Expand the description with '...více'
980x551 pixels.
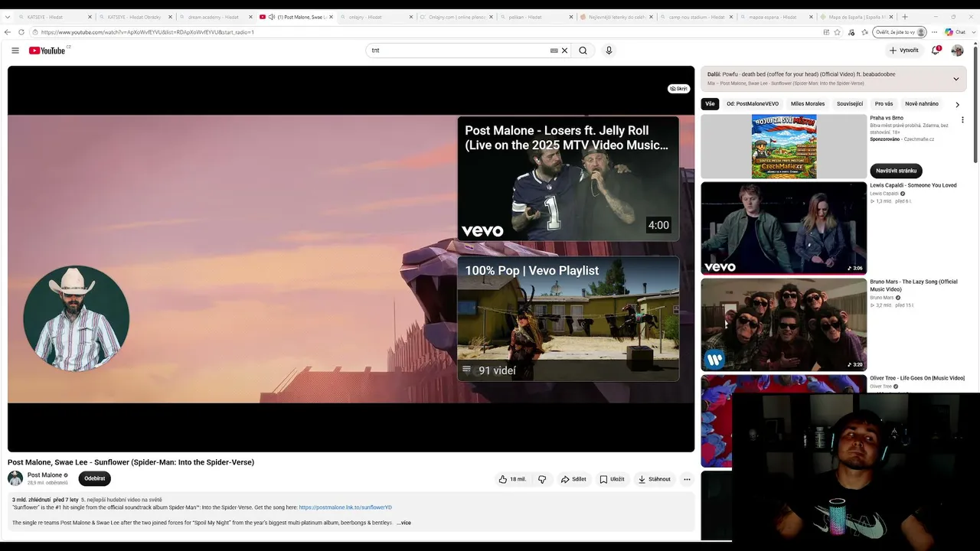403,523
